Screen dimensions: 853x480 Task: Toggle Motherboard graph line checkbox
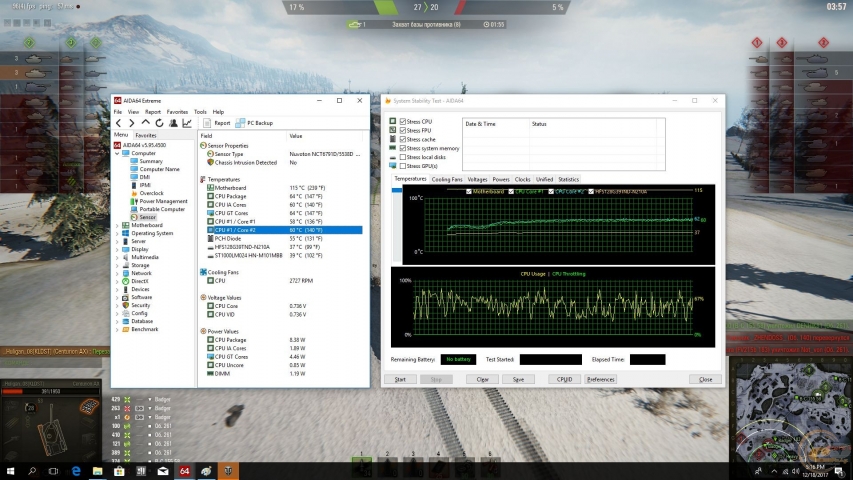[469, 192]
